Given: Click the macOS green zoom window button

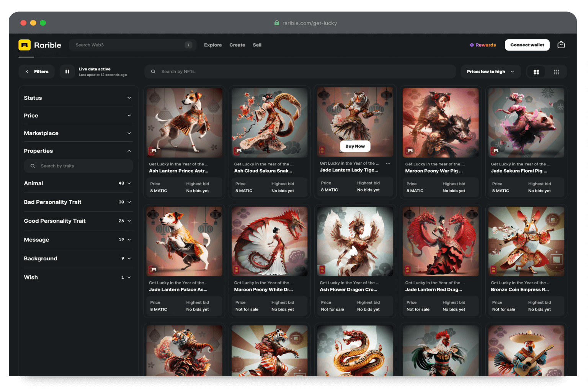Looking at the screenshot, I should (x=43, y=23).
